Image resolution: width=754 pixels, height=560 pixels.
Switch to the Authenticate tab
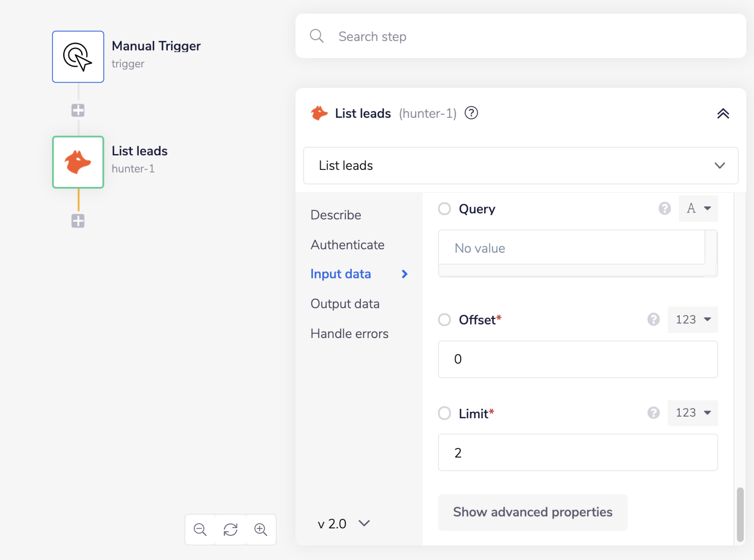pos(347,245)
